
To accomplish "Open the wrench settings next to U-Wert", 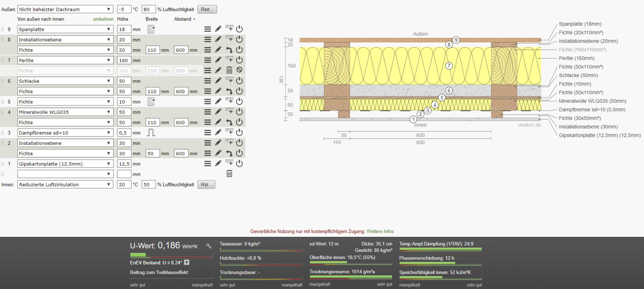I will pyautogui.click(x=209, y=246).
